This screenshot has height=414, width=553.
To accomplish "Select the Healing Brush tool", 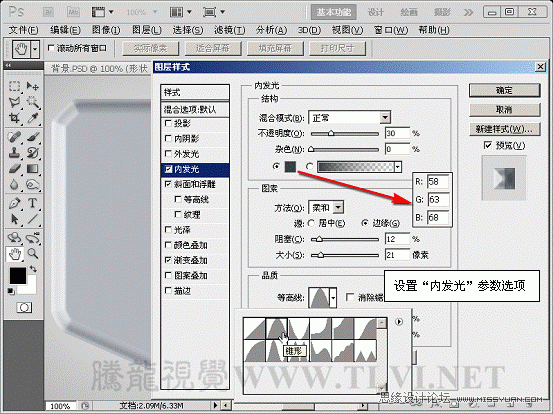I will point(14,137).
